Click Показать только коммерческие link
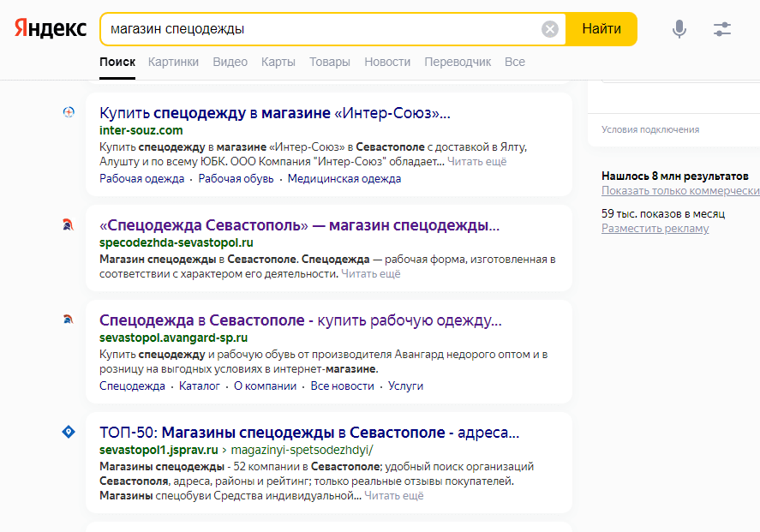This screenshot has width=760, height=532. point(680,190)
